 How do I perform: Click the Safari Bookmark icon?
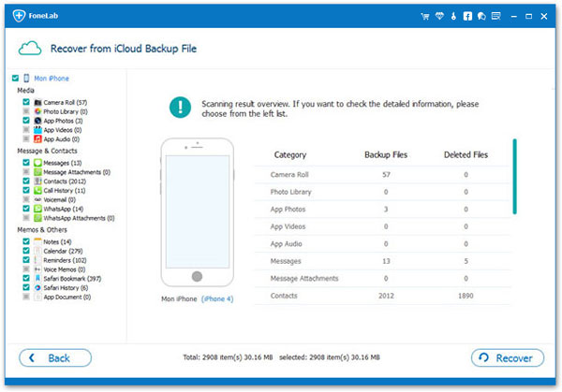point(37,278)
